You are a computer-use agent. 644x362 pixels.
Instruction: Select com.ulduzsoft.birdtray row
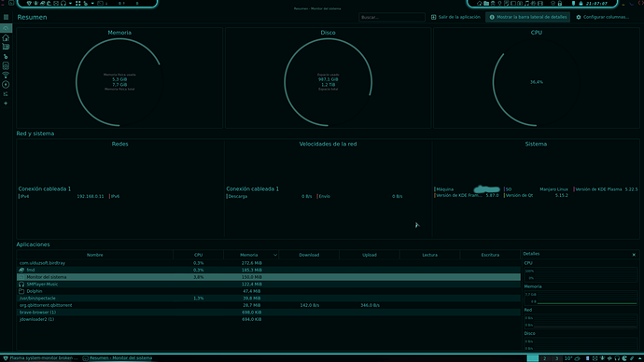click(x=269, y=263)
